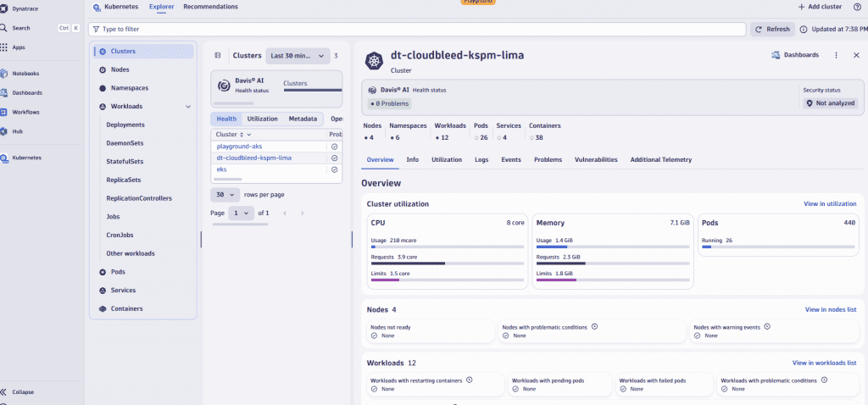Click info icon next to Nodes with warning events
This screenshot has width=868, height=405.
pyautogui.click(x=767, y=326)
